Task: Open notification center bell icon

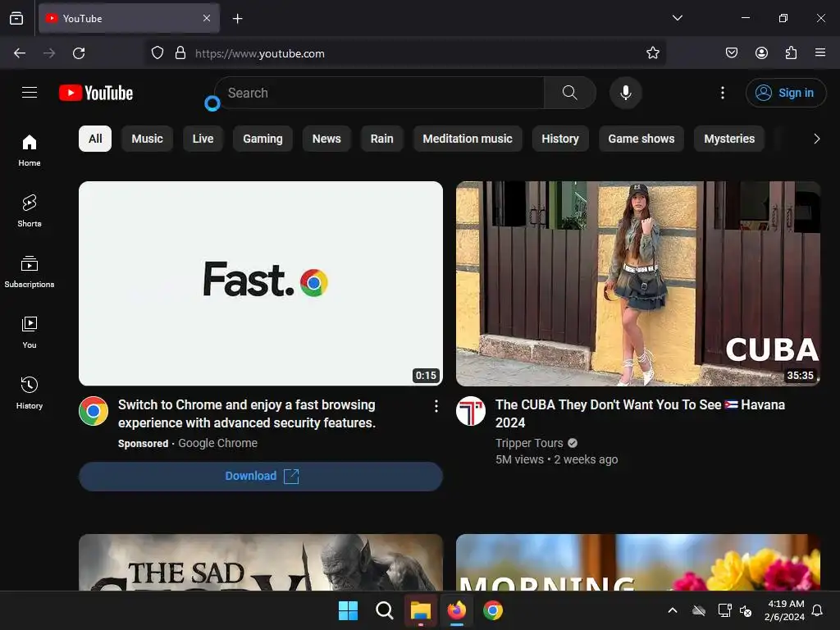Action: click(818, 610)
